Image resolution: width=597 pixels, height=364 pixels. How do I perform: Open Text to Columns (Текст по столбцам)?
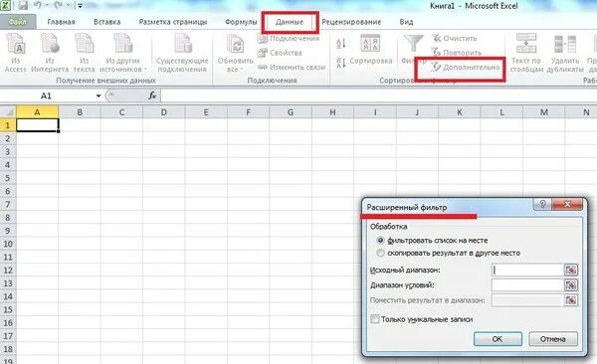coord(526,53)
